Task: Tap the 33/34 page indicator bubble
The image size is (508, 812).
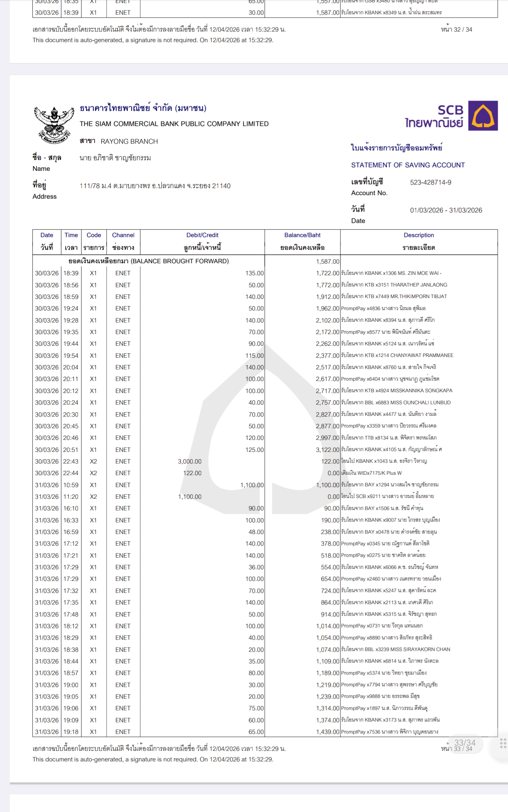Action: tap(465, 743)
